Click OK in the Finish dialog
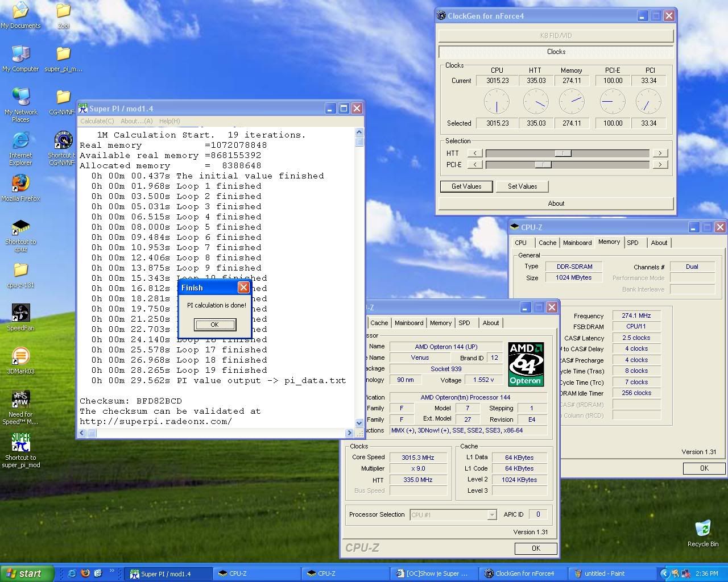This screenshot has width=728, height=582. pos(214,325)
